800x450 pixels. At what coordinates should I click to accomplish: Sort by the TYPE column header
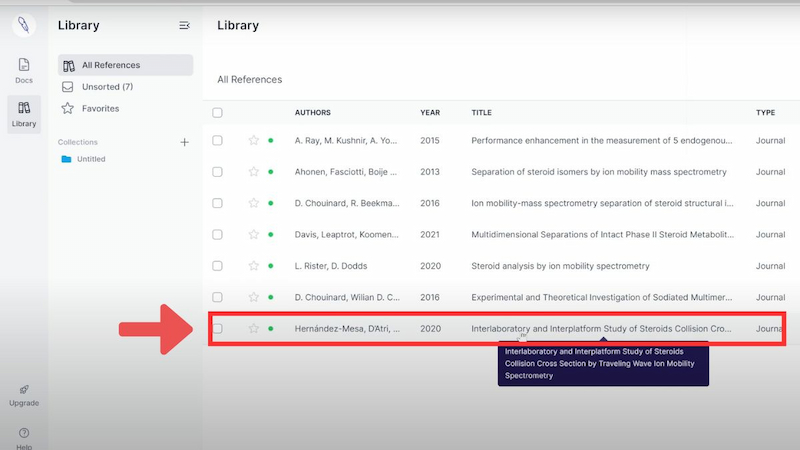click(x=765, y=113)
